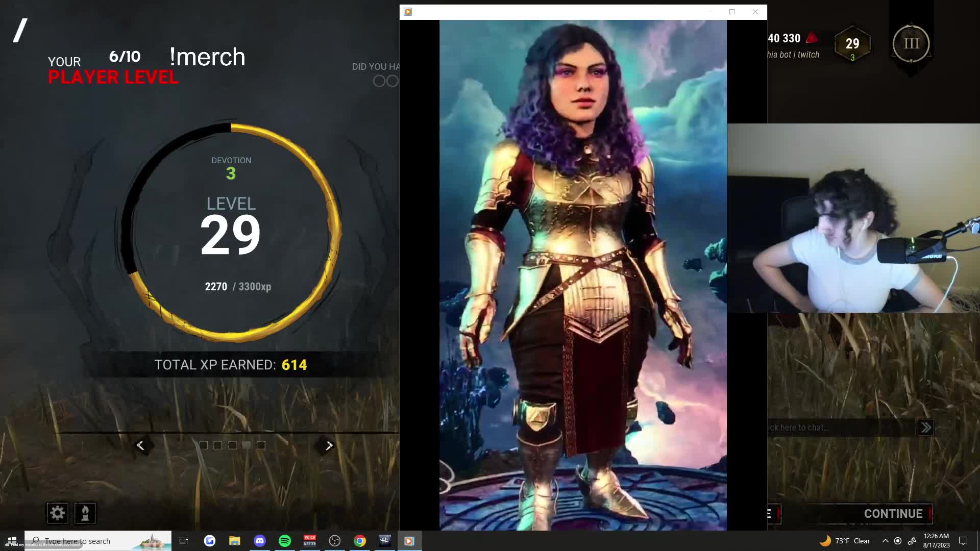Switch to Dead by Daylight taskbar icon
The height and width of the screenshot is (551, 980).
pyautogui.click(x=385, y=541)
